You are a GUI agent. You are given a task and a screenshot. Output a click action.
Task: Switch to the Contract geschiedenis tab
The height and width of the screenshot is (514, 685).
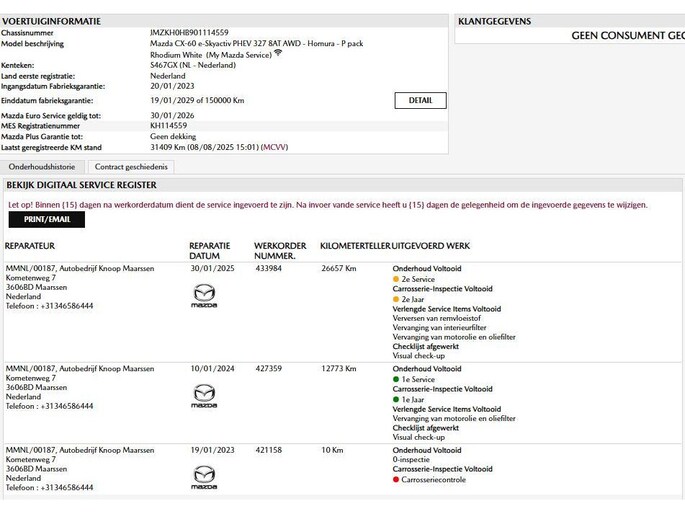(x=132, y=167)
